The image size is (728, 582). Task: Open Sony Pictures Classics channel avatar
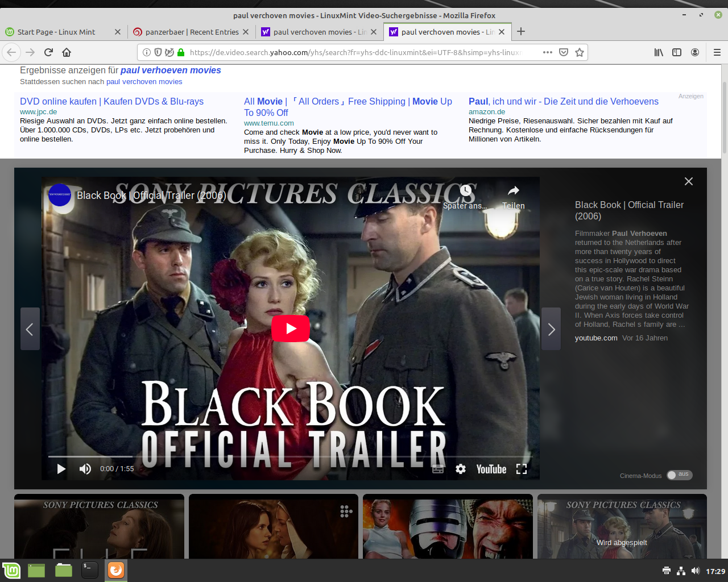[x=60, y=195]
